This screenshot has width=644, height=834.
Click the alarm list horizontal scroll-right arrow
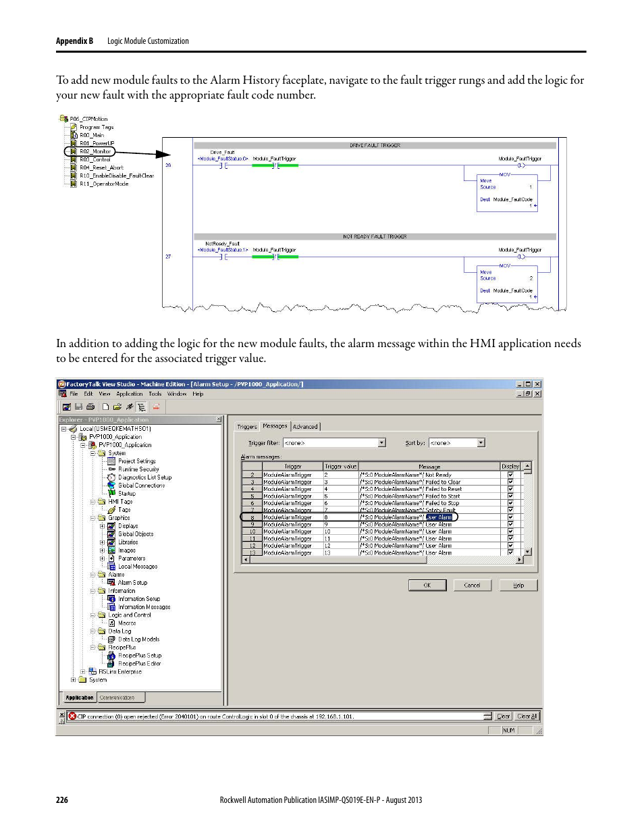(519, 560)
